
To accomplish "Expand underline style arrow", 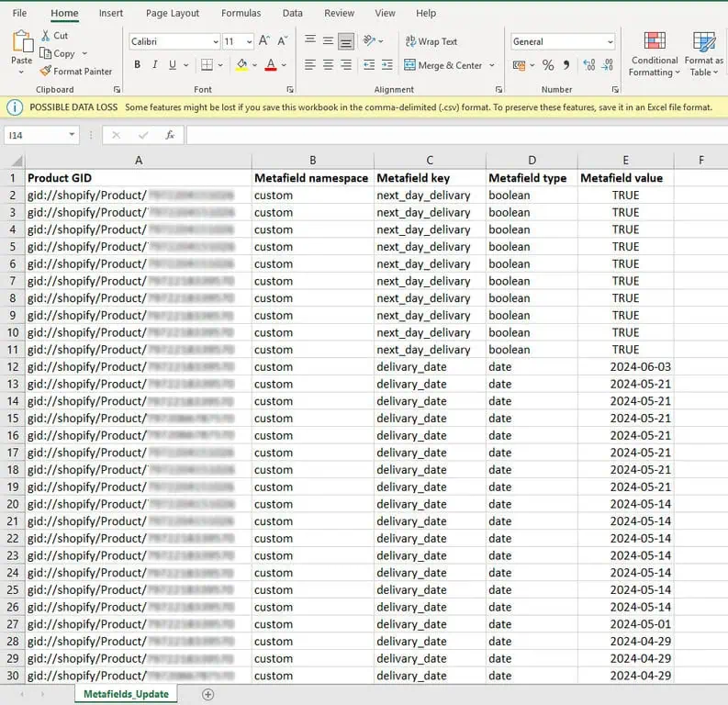I will pos(186,65).
